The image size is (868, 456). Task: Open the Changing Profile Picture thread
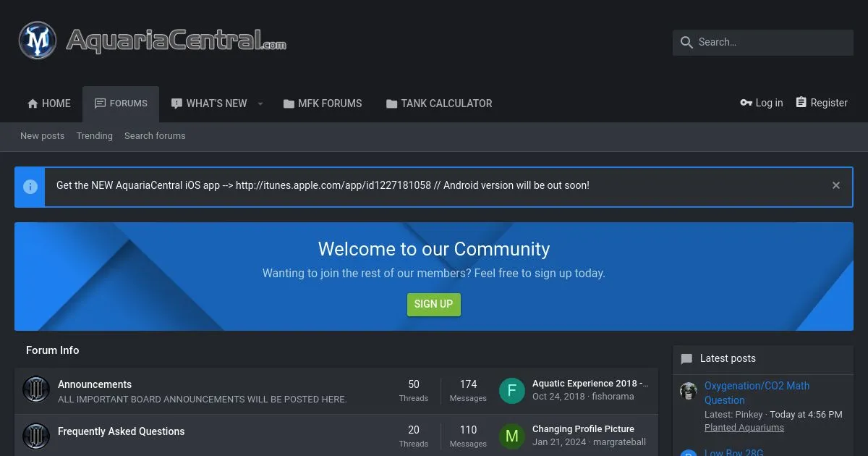click(x=583, y=429)
